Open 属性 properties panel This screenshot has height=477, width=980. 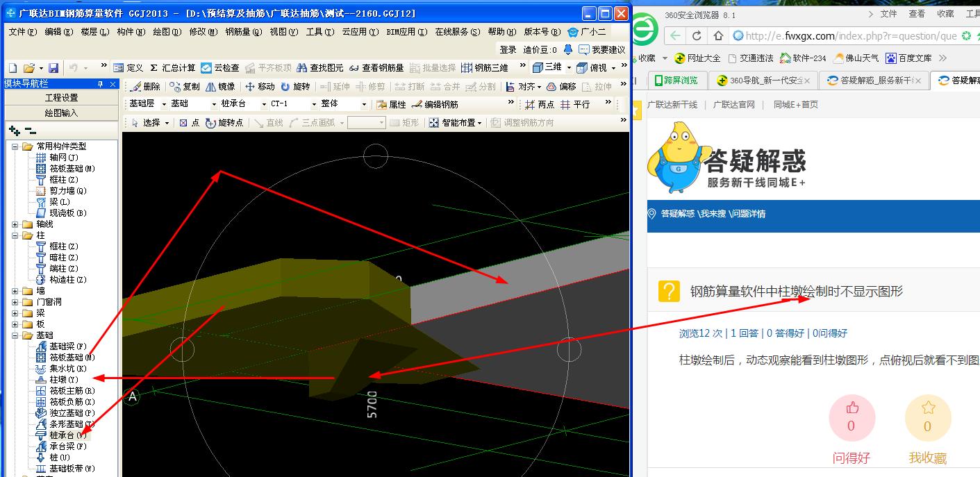click(391, 104)
